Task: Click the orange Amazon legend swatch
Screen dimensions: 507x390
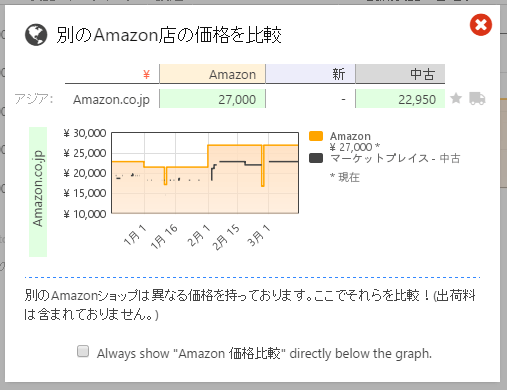Action: click(316, 136)
